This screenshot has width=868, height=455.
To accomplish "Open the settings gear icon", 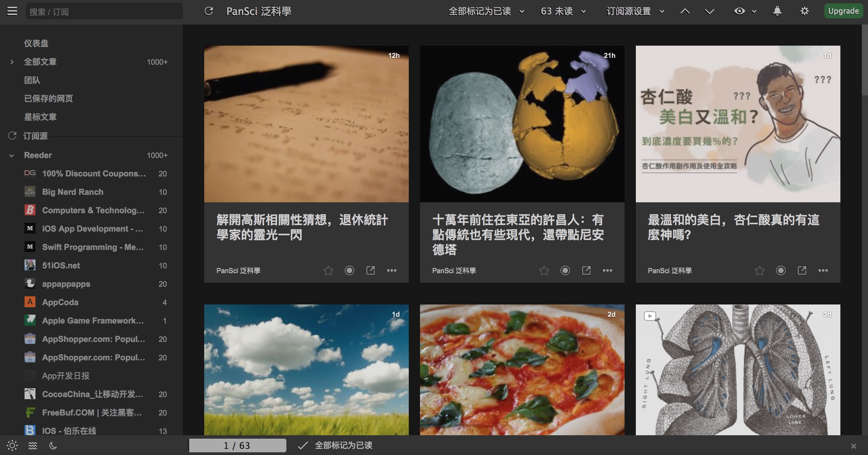I will click(x=804, y=11).
